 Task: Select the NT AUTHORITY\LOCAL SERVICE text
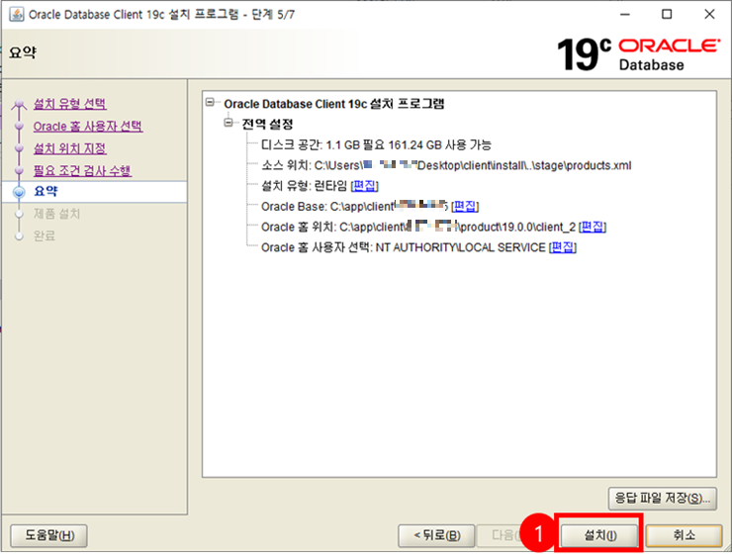[460, 247]
